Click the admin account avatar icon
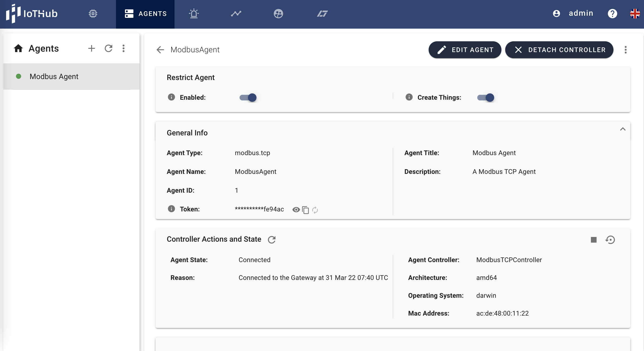 pos(556,13)
